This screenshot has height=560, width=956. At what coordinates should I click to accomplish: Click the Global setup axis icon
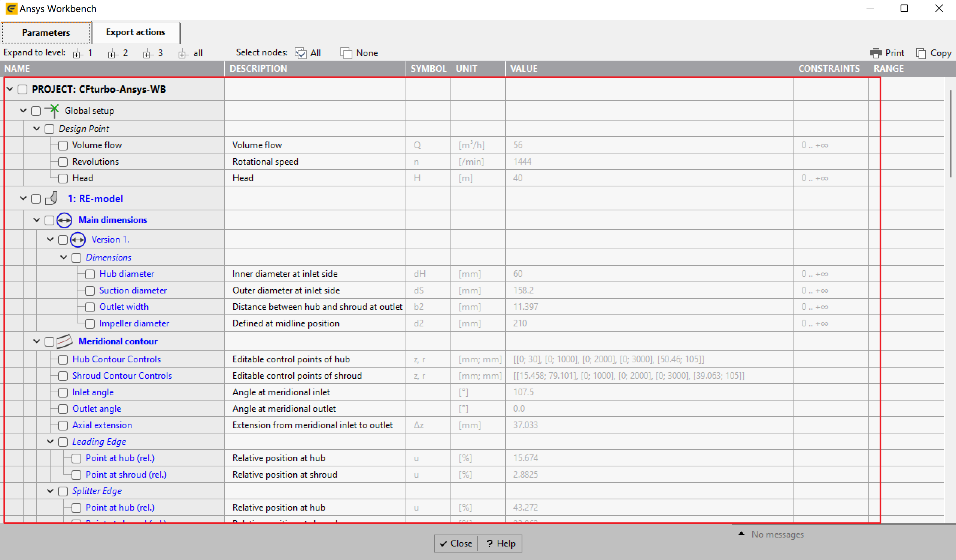[x=52, y=110]
